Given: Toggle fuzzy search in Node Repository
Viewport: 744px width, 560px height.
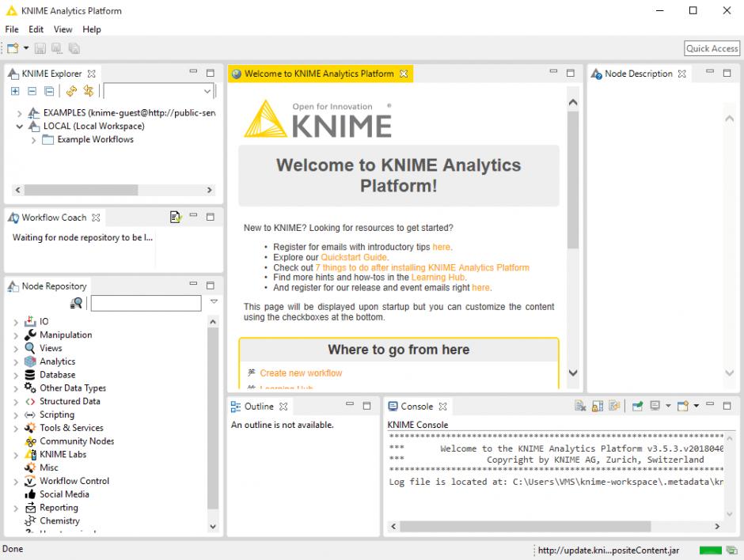Looking at the screenshot, I should [x=76, y=303].
